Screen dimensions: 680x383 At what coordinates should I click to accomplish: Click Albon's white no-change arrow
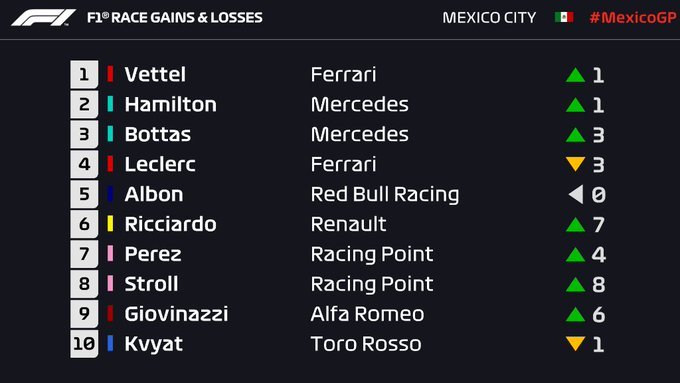(576, 194)
